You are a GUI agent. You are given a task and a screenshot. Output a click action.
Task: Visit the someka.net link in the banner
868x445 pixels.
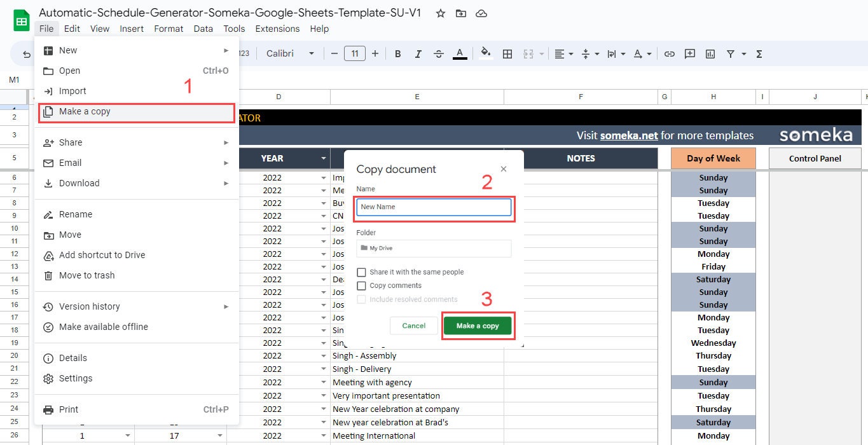click(x=628, y=135)
